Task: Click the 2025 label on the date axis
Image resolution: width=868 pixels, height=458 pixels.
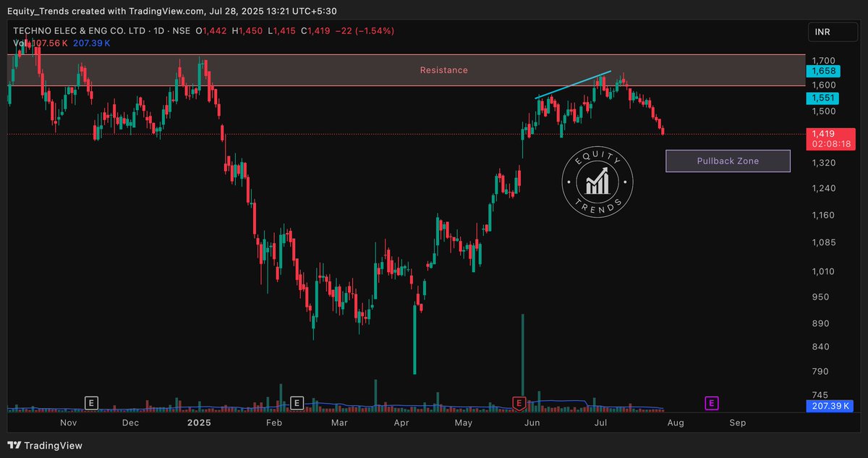Action: click(x=199, y=423)
